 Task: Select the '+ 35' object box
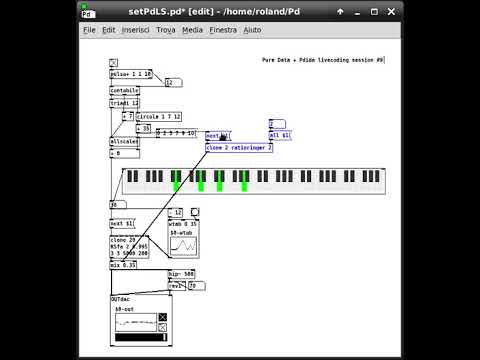point(143,128)
